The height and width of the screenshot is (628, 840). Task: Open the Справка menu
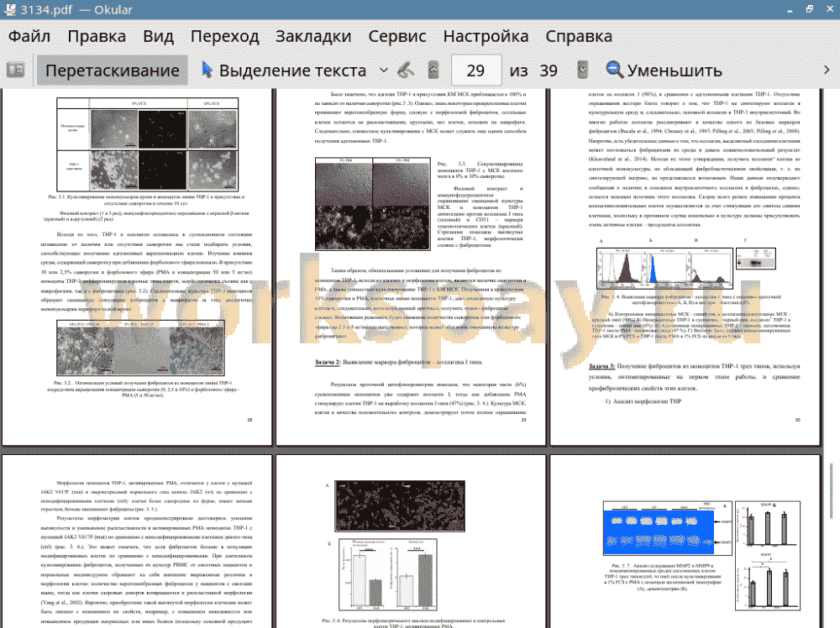pyautogui.click(x=579, y=36)
